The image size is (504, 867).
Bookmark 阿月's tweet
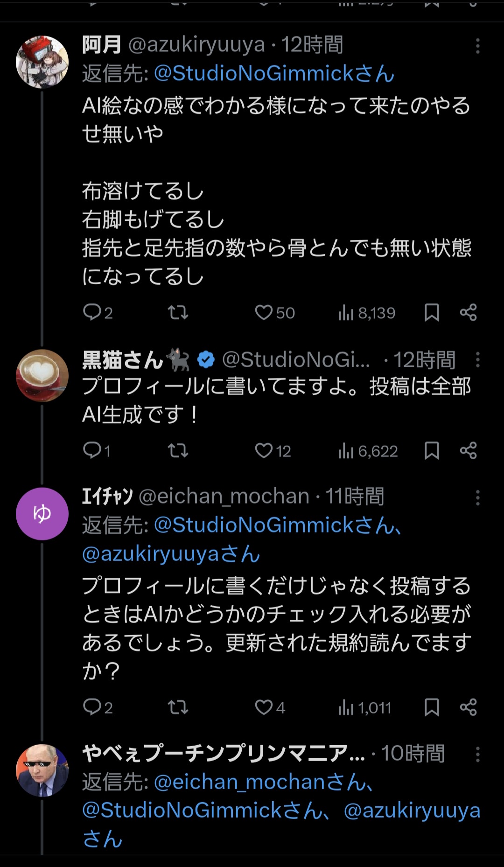click(432, 313)
